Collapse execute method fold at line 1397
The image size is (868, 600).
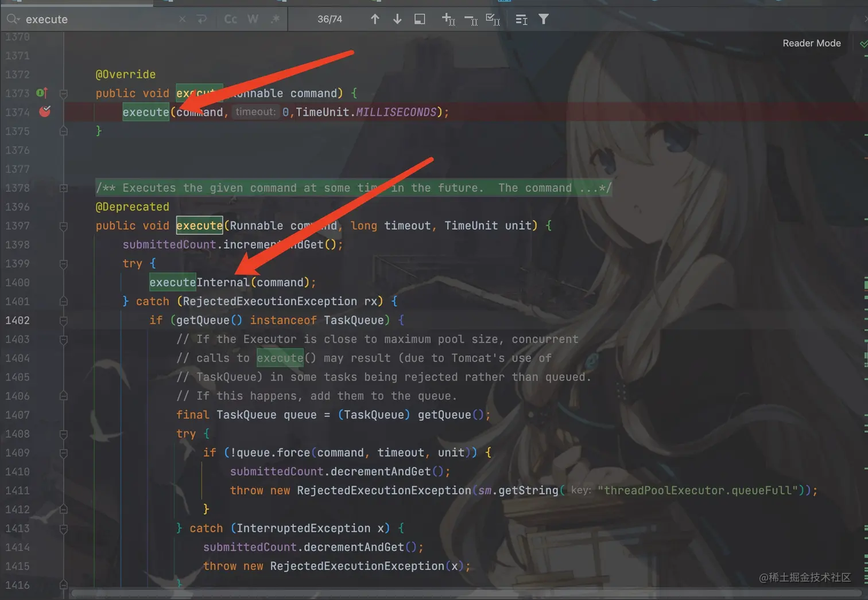click(64, 227)
